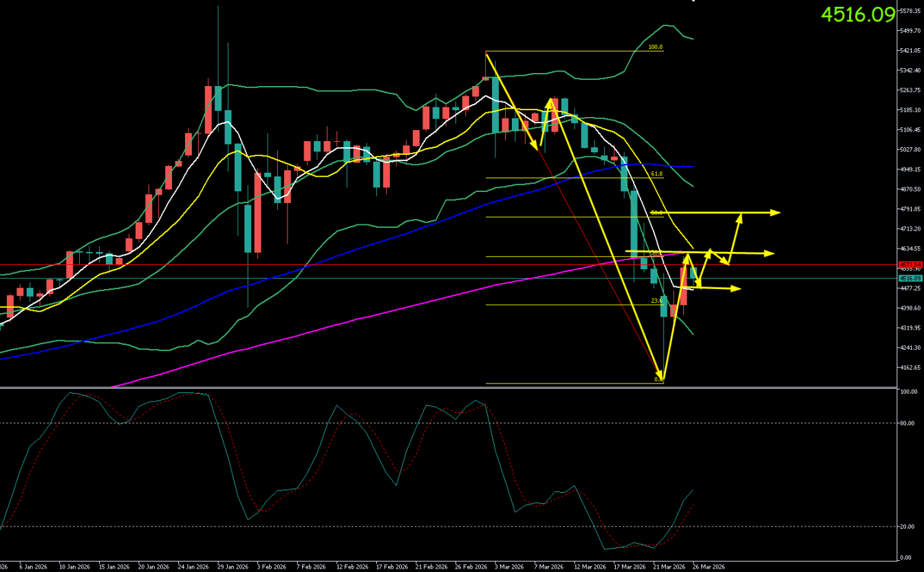This screenshot has height=572, width=924.
Task: Click the teal current price tag on axis
Action: [x=910, y=278]
